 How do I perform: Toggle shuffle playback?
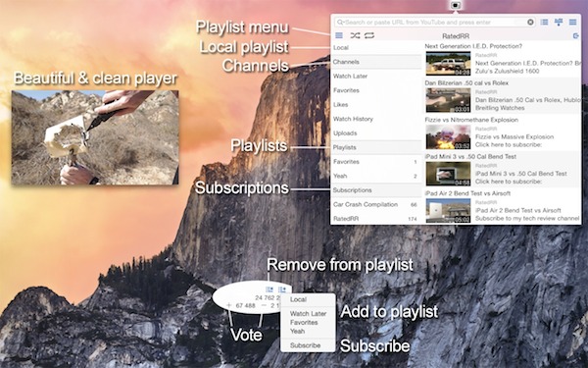(x=355, y=35)
